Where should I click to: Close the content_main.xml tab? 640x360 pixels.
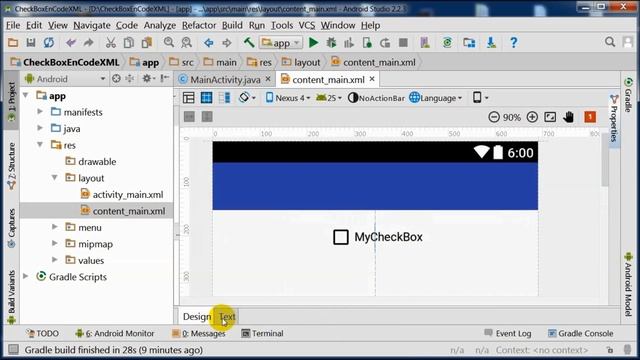pos(372,79)
